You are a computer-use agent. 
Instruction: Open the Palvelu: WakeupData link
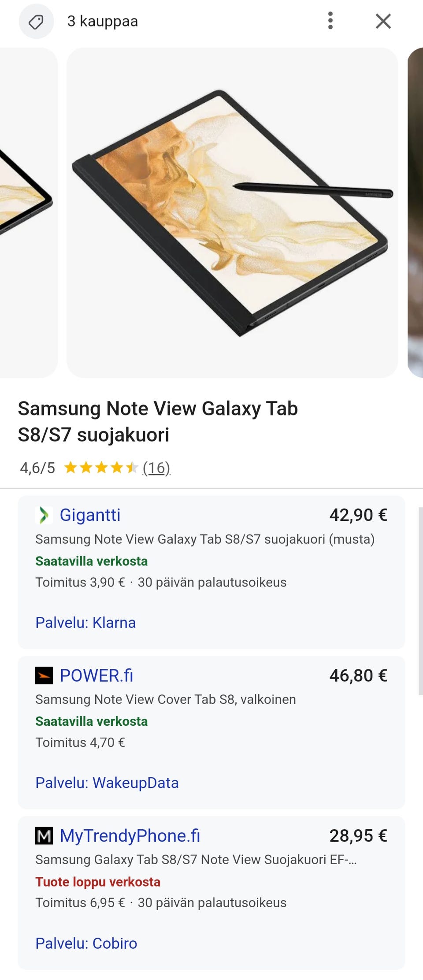pos(107,783)
